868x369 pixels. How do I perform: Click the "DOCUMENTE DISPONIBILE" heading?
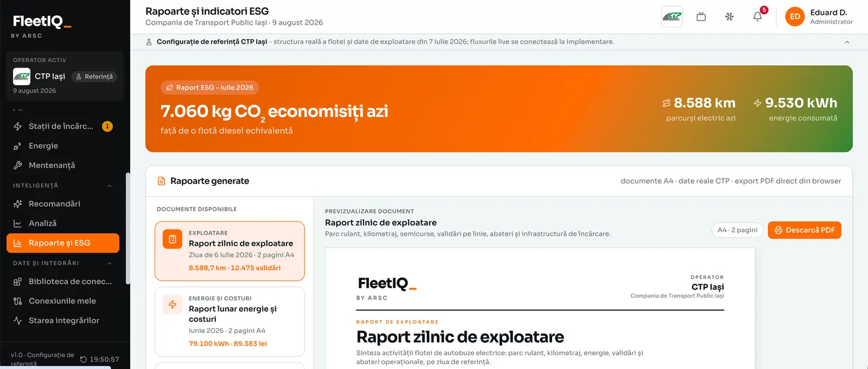(197, 209)
